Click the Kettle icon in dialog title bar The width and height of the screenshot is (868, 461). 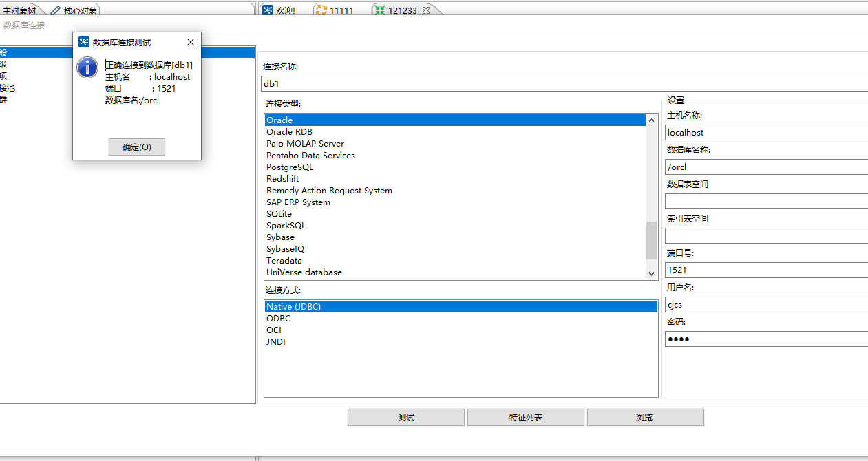pos(85,42)
